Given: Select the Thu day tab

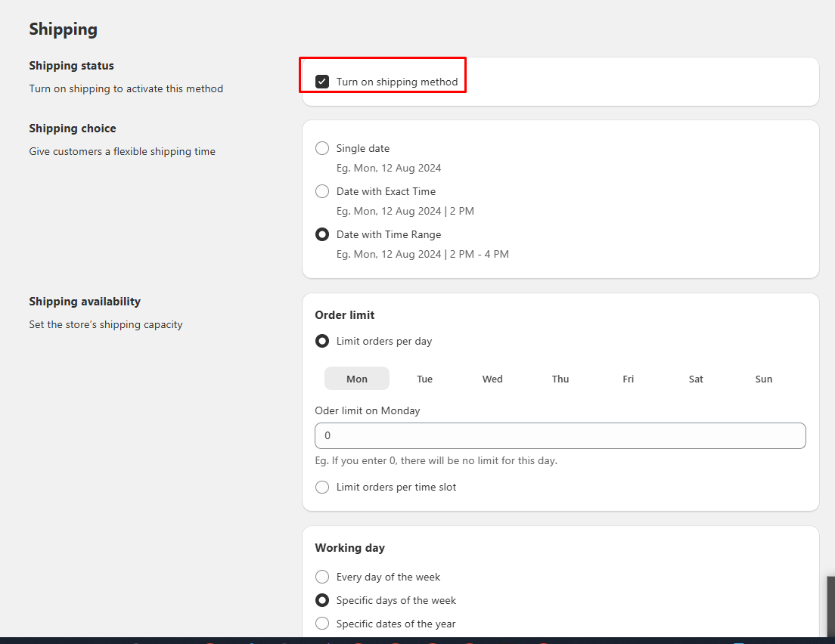Looking at the screenshot, I should pos(560,379).
